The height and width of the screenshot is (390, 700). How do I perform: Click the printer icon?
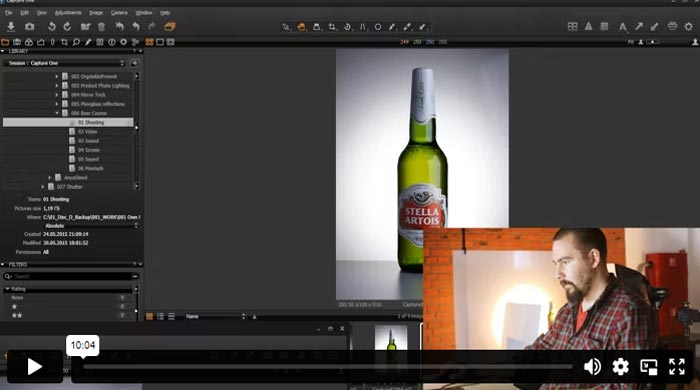[x=672, y=27]
